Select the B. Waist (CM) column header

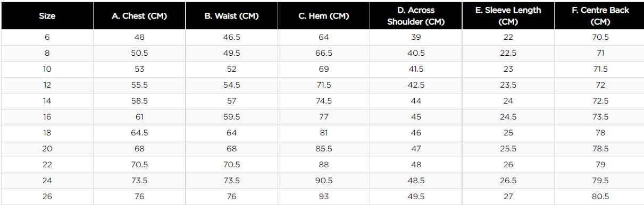click(x=231, y=16)
